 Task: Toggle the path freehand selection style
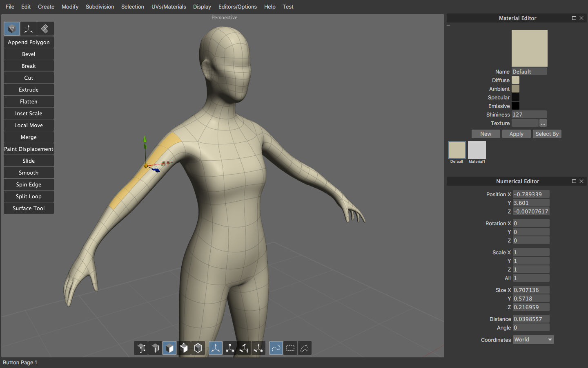276,348
